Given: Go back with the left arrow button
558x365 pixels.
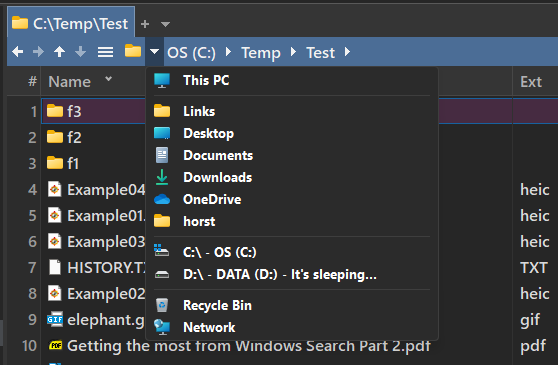Looking at the screenshot, I should click(x=17, y=52).
